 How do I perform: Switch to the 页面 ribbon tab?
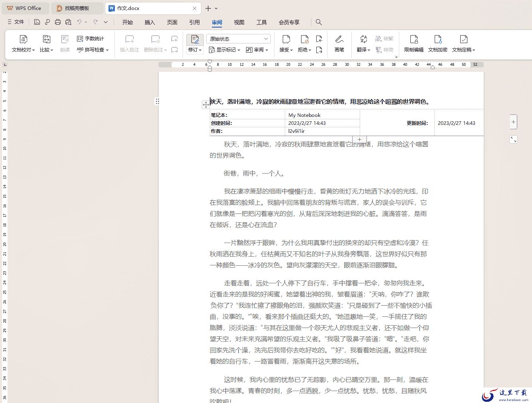pyautogui.click(x=172, y=22)
